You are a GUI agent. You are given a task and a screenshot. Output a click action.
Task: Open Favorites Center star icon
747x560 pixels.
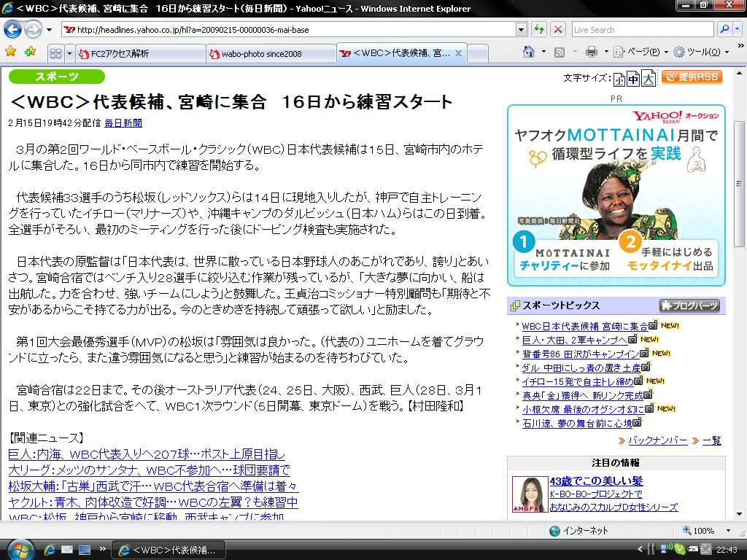tap(10, 52)
